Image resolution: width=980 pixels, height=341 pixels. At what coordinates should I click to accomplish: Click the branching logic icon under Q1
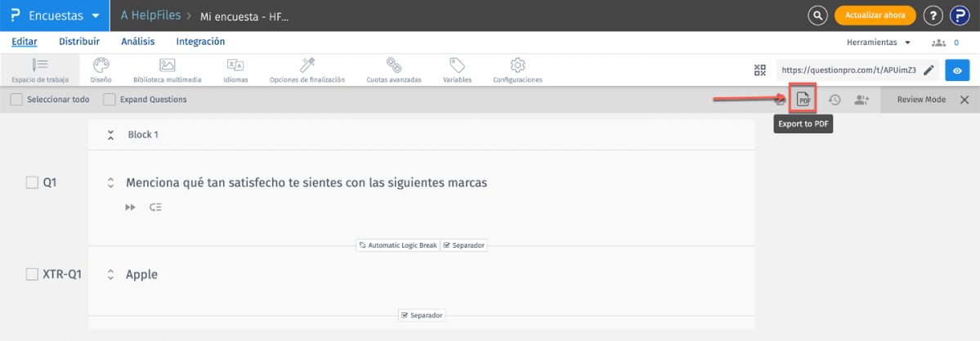pos(155,207)
